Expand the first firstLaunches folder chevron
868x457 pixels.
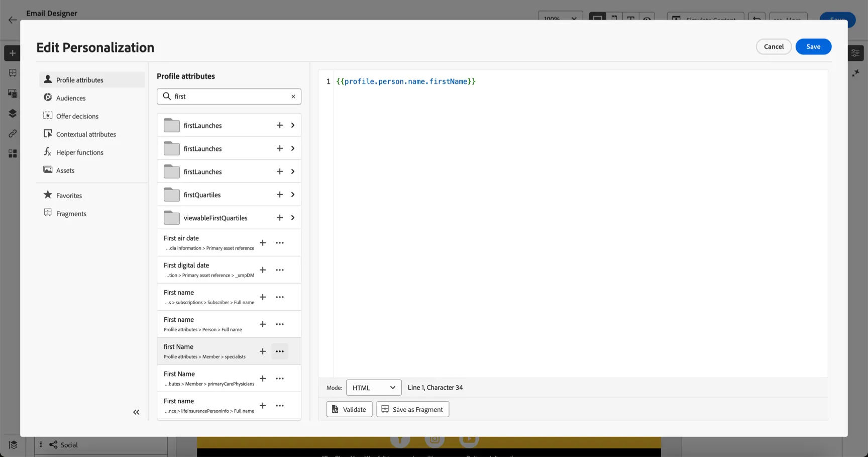point(293,125)
